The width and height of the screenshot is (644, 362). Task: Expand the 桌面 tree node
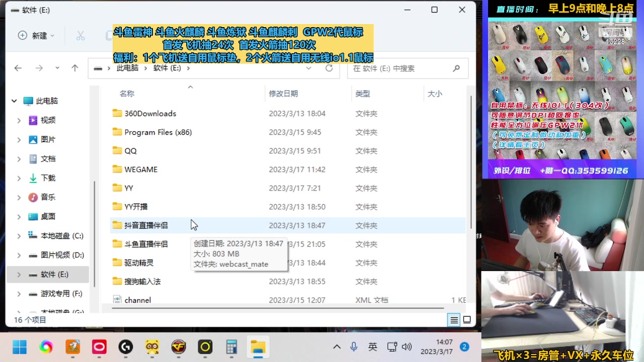(x=19, y=217)
